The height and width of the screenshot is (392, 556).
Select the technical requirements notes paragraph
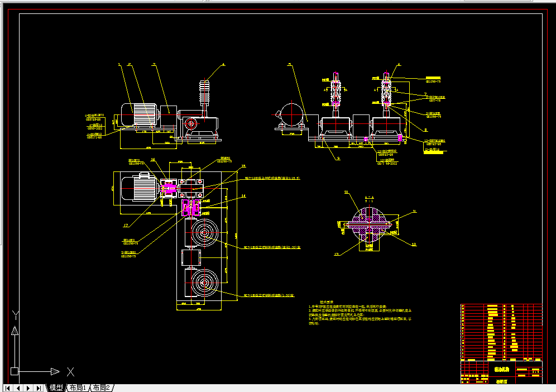[x=360, y=313]
